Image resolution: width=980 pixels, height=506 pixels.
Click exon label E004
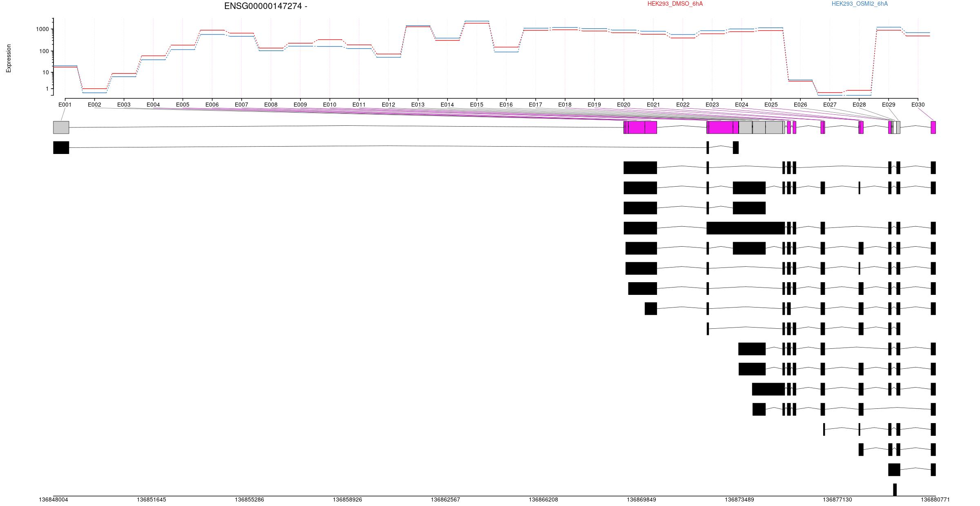coord(153,105)
